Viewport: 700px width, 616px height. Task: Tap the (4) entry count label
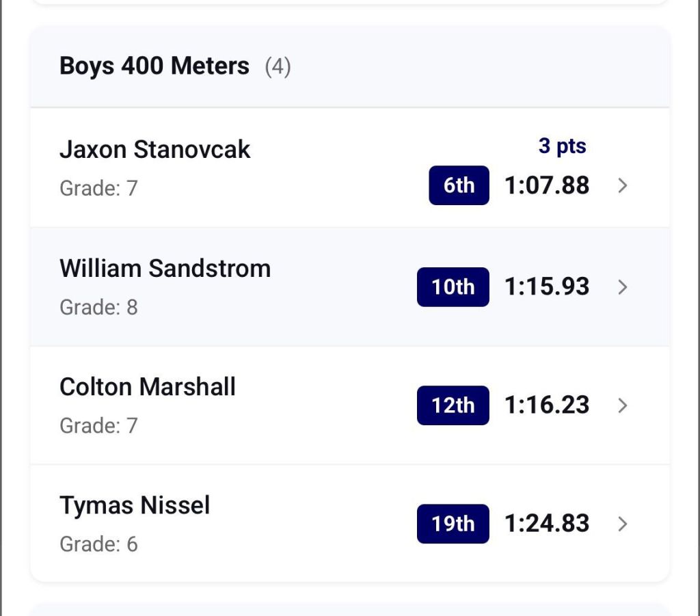point(278,67)
